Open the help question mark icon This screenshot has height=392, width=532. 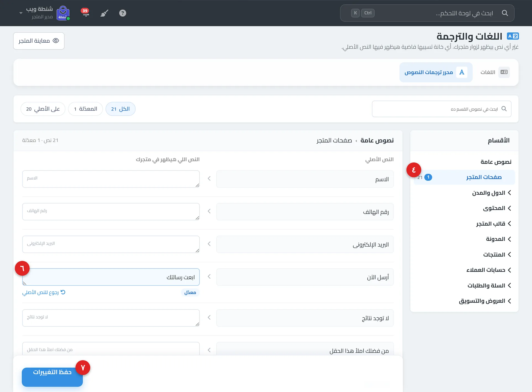(122, 13)
